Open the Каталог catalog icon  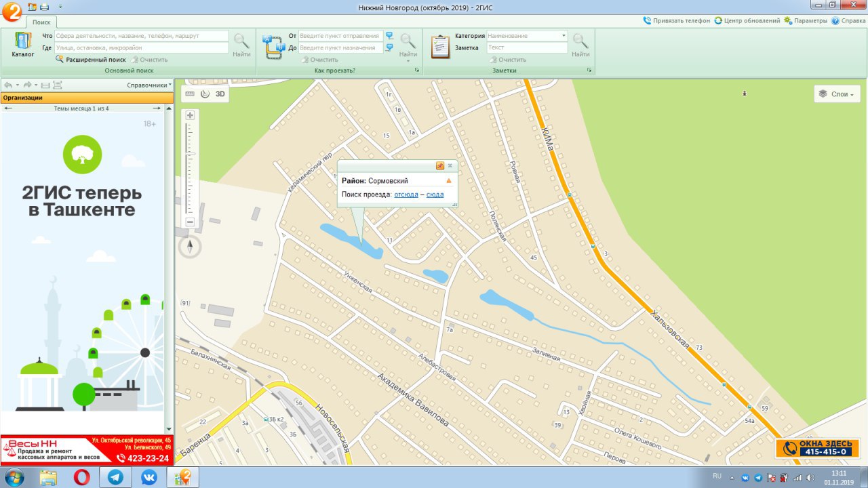[x=23, y=45]
